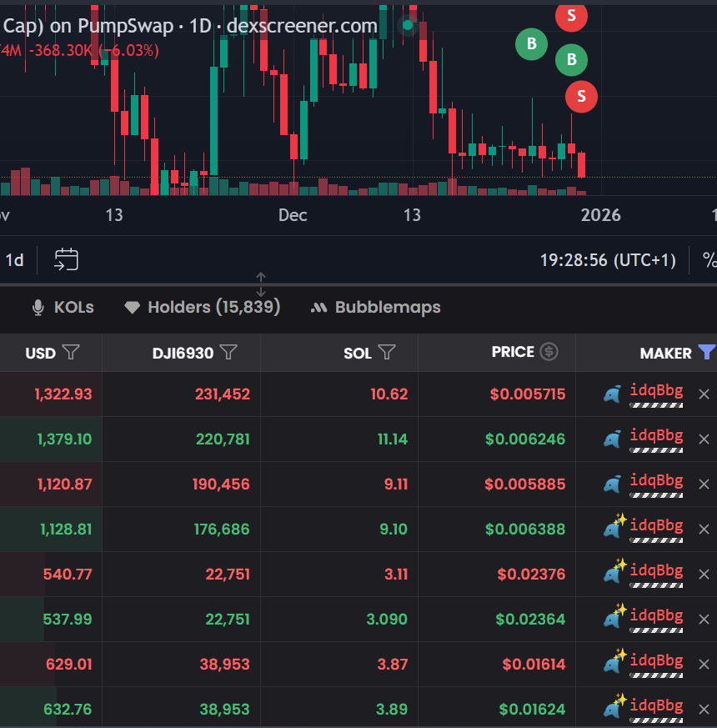Open the Bubblemaps tab
This screenshot has height=728, width=717.
(375, 308)
